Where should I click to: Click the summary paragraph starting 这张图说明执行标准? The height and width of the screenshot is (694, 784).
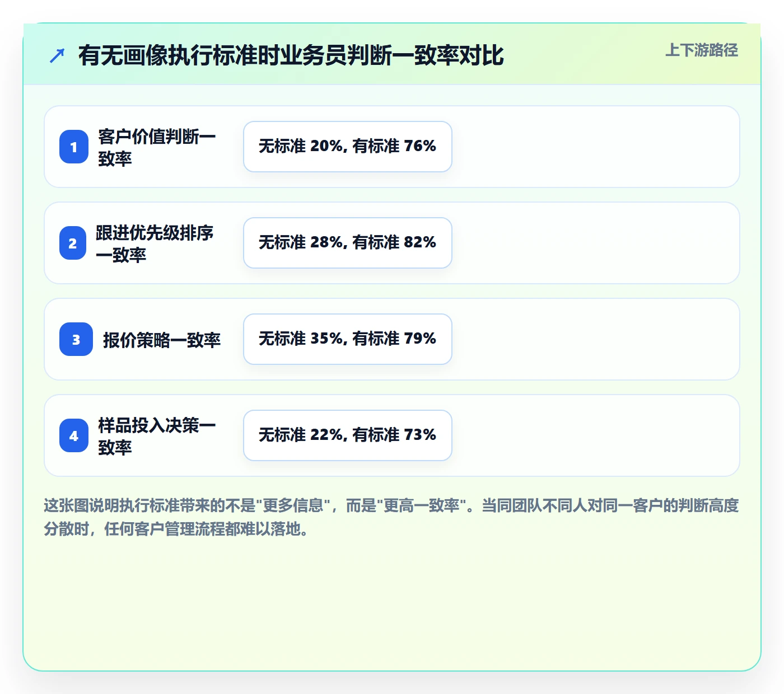391,517
